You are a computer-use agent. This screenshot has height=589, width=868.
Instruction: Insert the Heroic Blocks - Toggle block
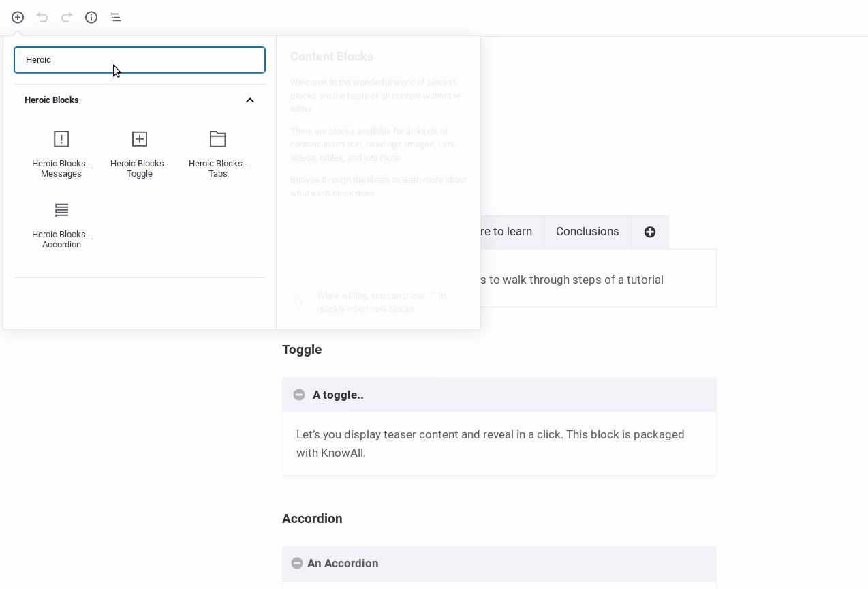click(140, 155)
